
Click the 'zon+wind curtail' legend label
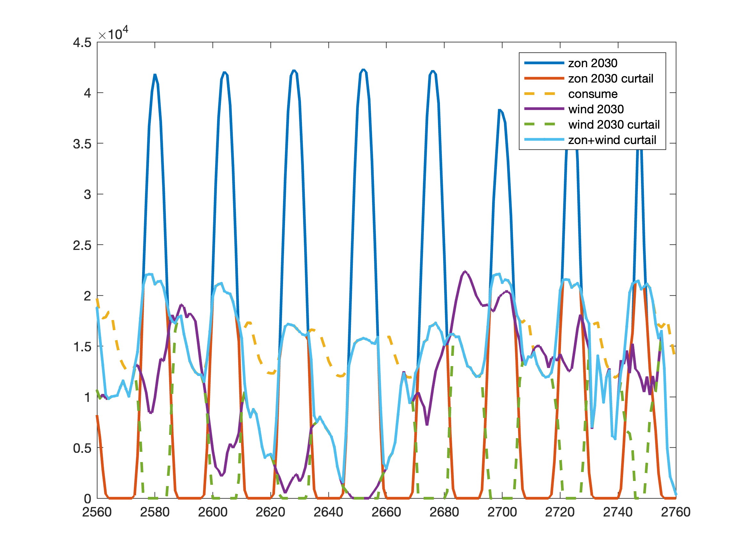[612, 140]
